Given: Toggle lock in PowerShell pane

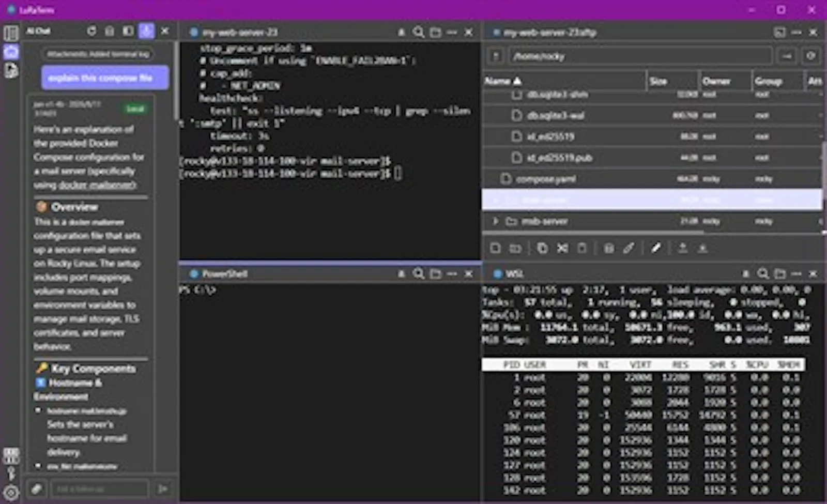Looking at the screenshot, I should click(x=402, y=273).
